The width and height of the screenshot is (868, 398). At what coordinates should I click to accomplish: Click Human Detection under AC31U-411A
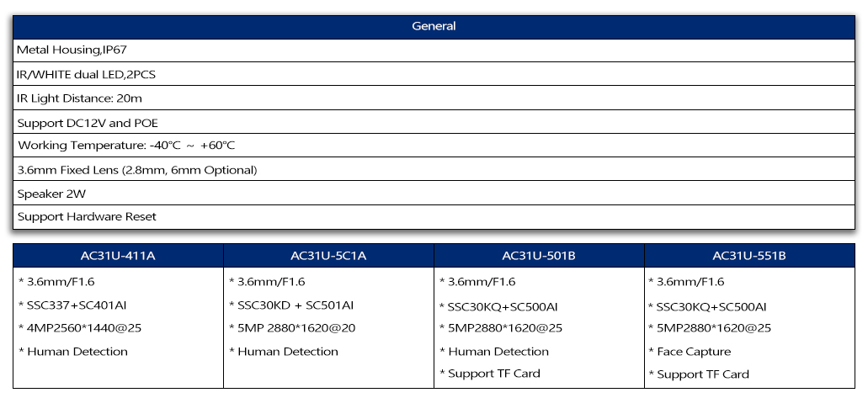(77, 352)
